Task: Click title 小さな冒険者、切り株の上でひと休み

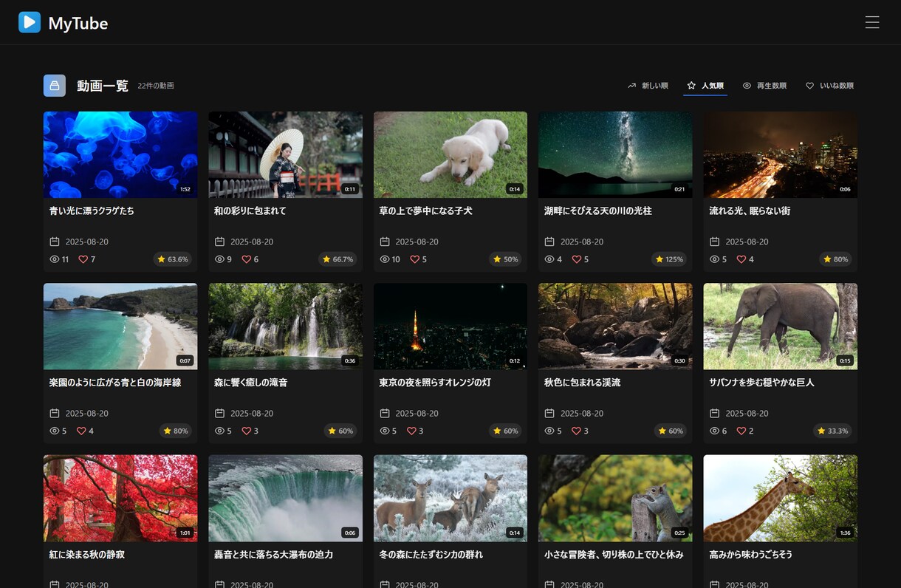Action: 614,554
